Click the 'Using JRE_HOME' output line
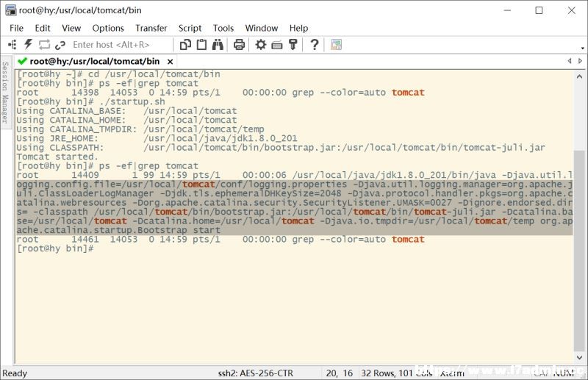 click(157, 138)
